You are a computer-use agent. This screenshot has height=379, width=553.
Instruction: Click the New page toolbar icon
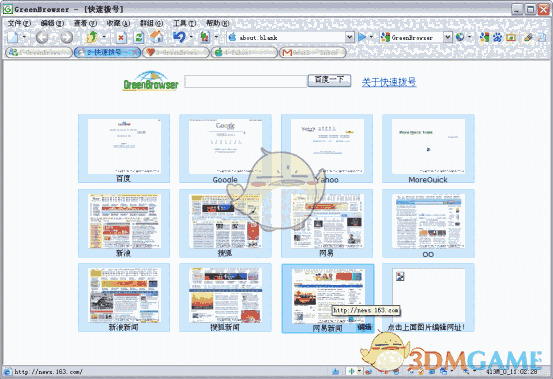[13, 37]
